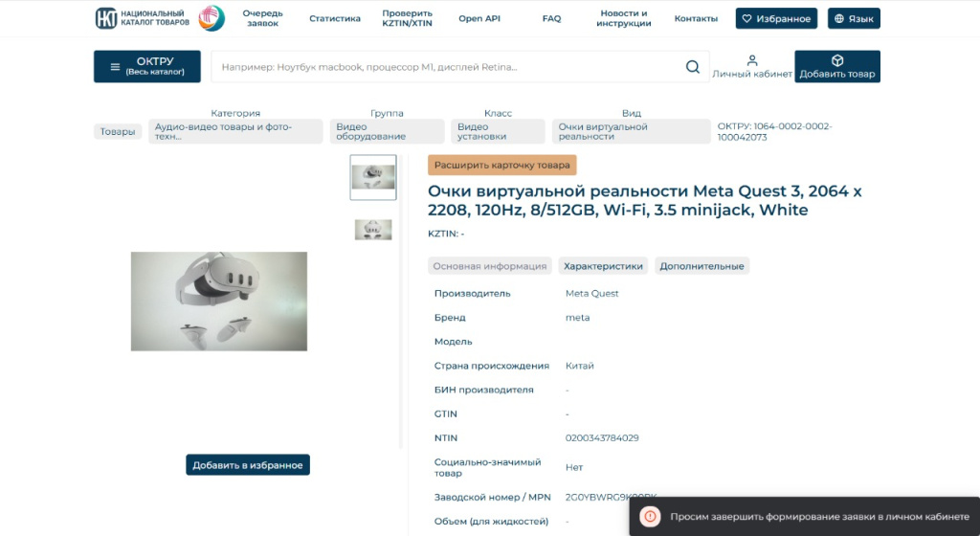980x536 pixels.
Task: Click the manufacturer value Meta Quest
Action: click(x=591, y=293)
